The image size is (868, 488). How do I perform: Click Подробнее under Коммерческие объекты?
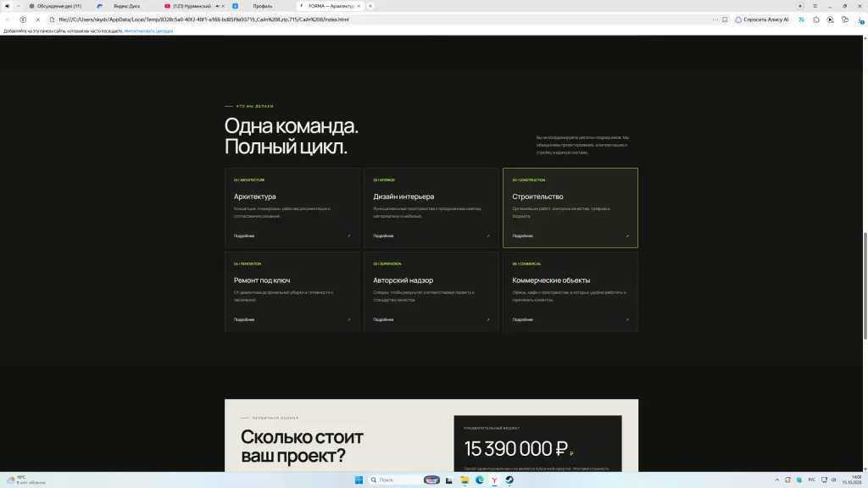point(522,319)
